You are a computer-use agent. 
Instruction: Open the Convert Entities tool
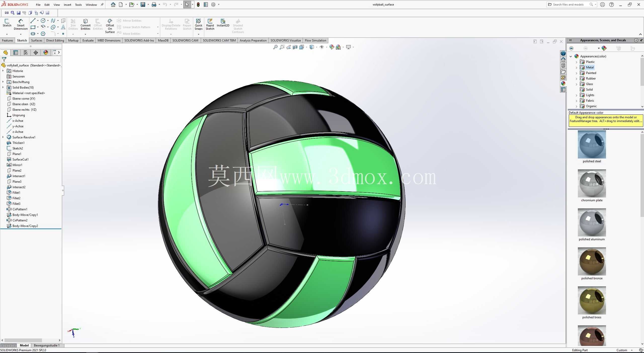click(85, 24)
